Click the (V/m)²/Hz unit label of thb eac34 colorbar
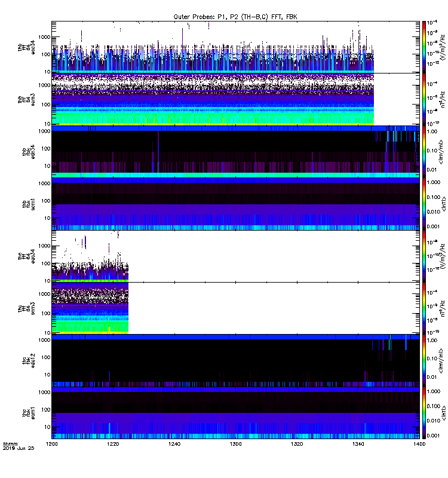 [x=442, y=47]
